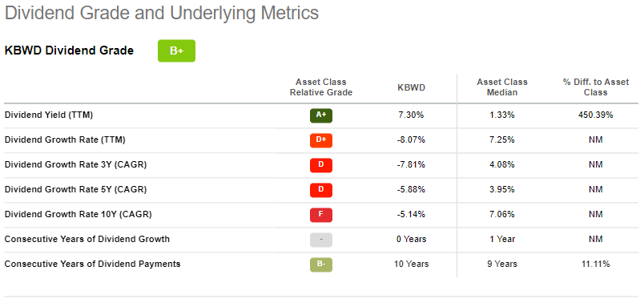Click the 7.30% dividend yield value

(x=411, y=115)
